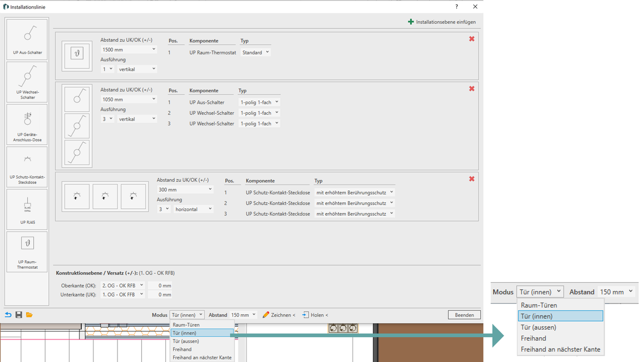Click the Holen < fetch button
Image resolution: width=644 pixels, height=362 pixels.
click(x=315, y=315)
